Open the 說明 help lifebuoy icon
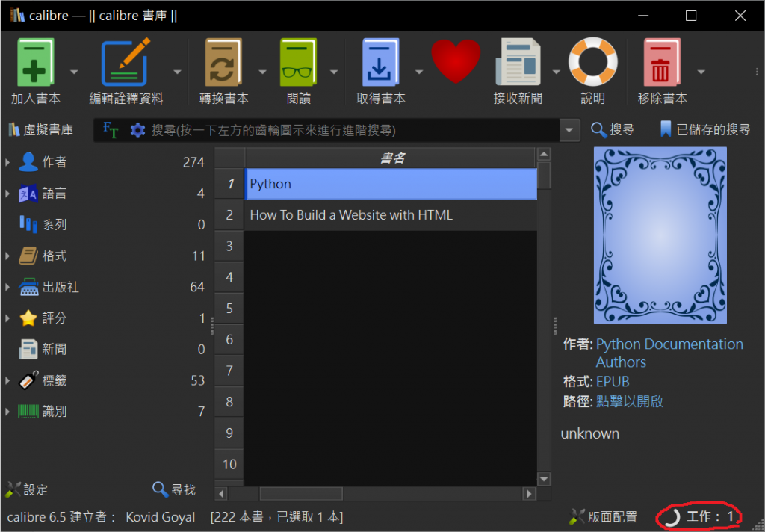This screenshot has width=765, height=532. (592, 63)
